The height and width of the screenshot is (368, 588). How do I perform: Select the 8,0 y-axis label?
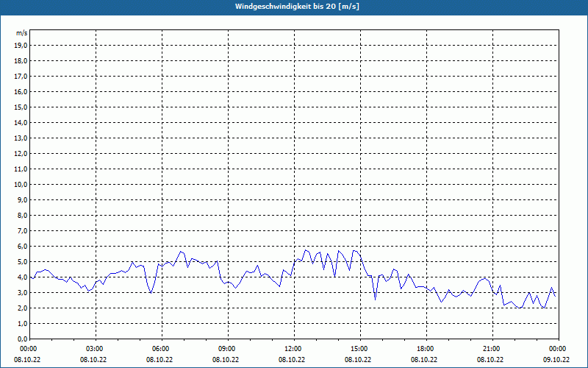pos(22,215)
